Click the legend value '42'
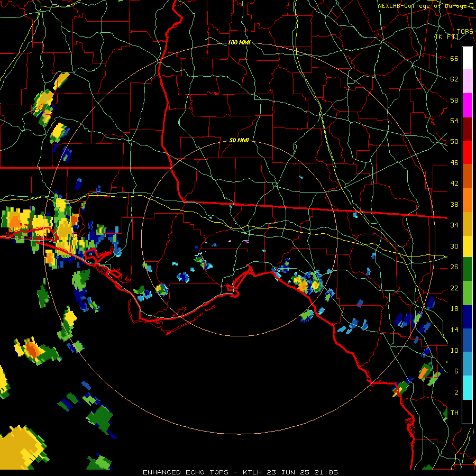The width and height of the screenshot is (476, 476). pyautogui.click(x=454, y=184)
